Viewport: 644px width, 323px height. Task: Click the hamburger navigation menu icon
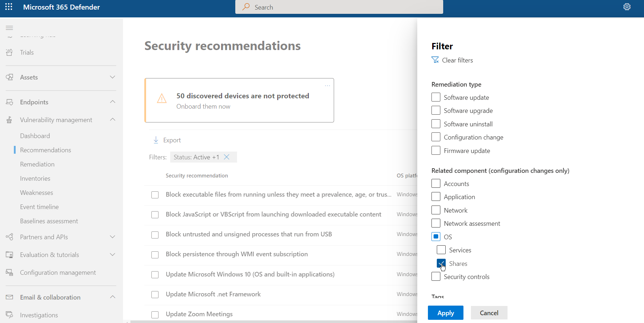pos(10,28)
